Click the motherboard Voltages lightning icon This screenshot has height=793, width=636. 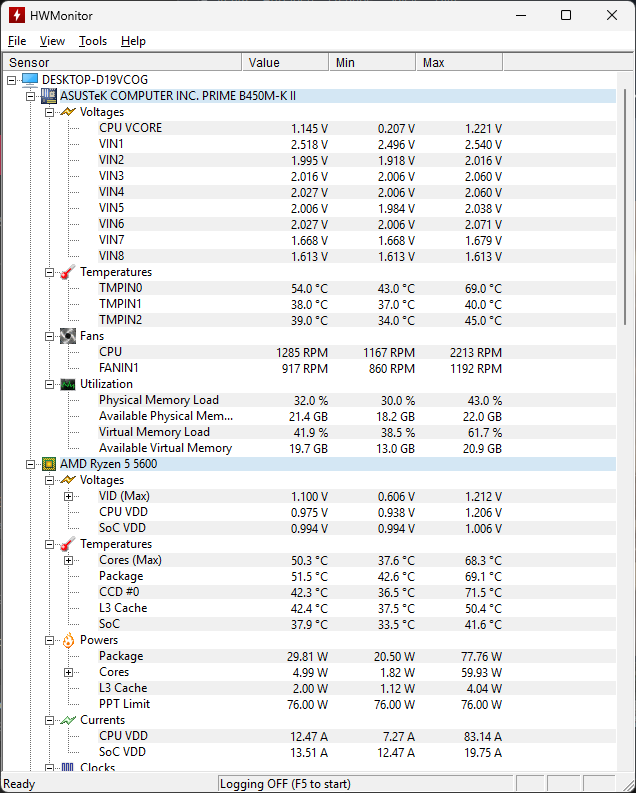[x=68, y=112]
